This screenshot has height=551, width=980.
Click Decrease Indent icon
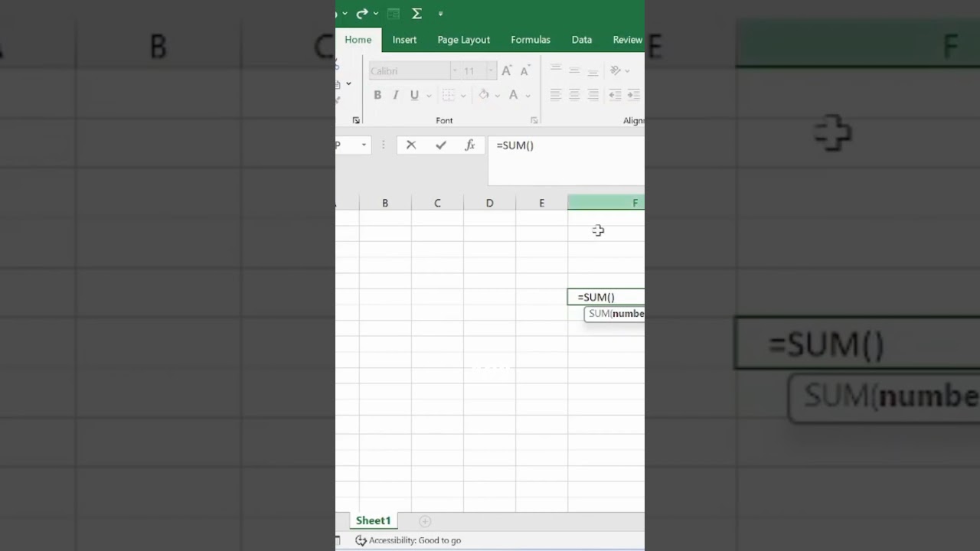pos(615,95)
